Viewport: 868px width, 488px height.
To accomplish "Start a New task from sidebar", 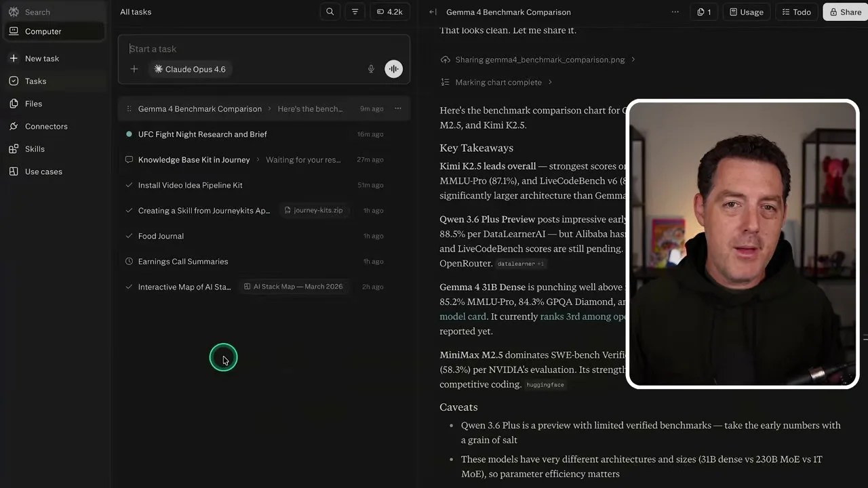I will (54, 58).
